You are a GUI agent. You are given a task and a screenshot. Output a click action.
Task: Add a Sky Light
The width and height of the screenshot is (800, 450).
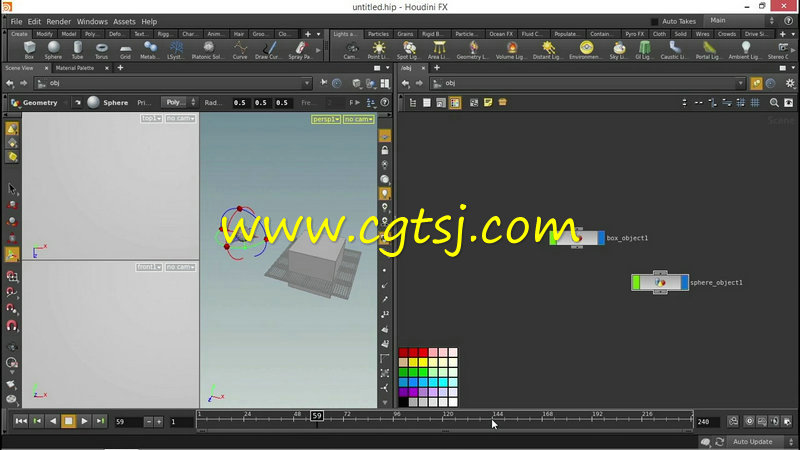coord(619,50)
